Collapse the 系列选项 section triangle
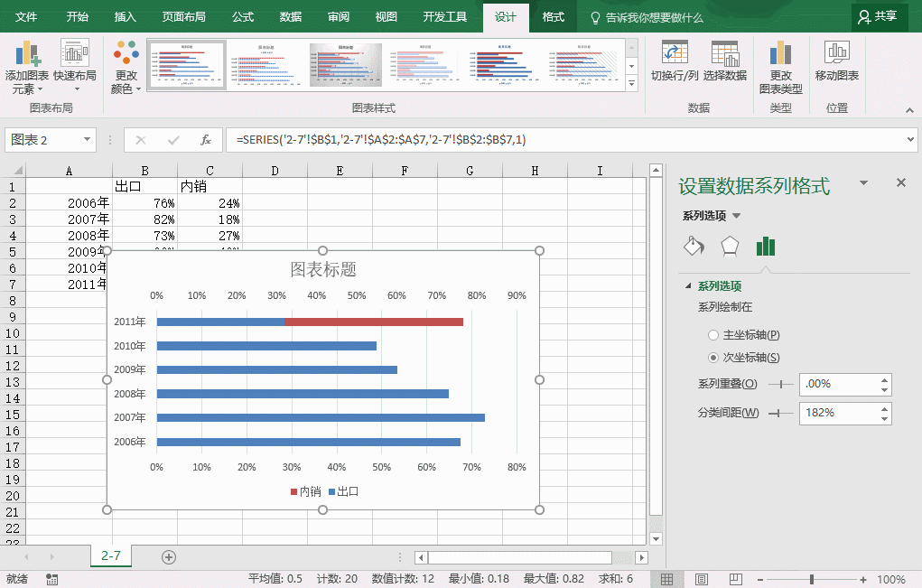922x588 pixels. point(688,286)
